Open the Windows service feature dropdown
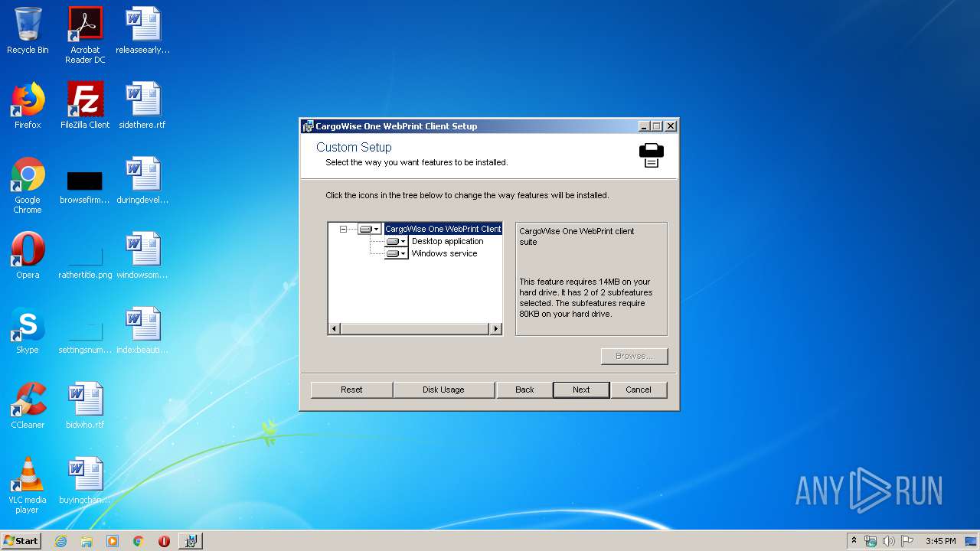980x551 pixels. pos(397,253)
